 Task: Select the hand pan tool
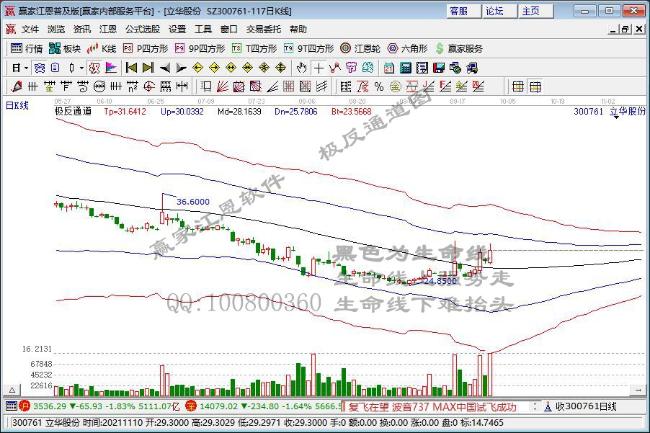coord(302,68)
